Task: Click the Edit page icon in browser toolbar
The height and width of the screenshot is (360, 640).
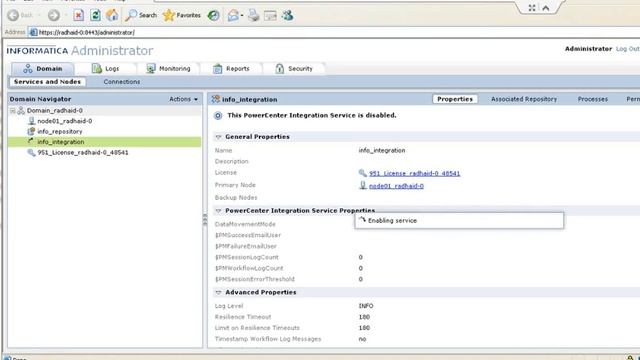Action: [x=270, y=16]
